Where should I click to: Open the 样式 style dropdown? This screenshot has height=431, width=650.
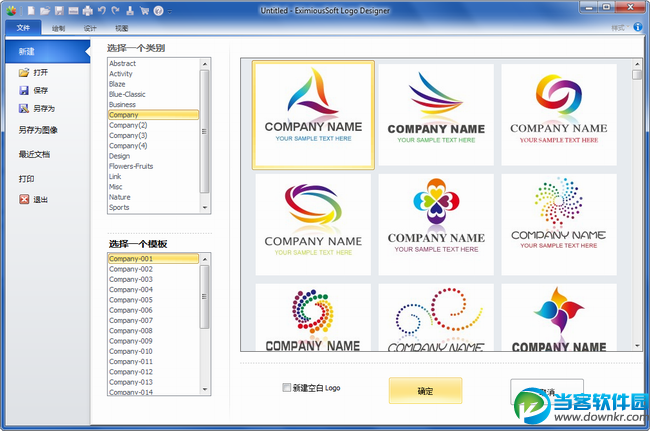point(619,28)
